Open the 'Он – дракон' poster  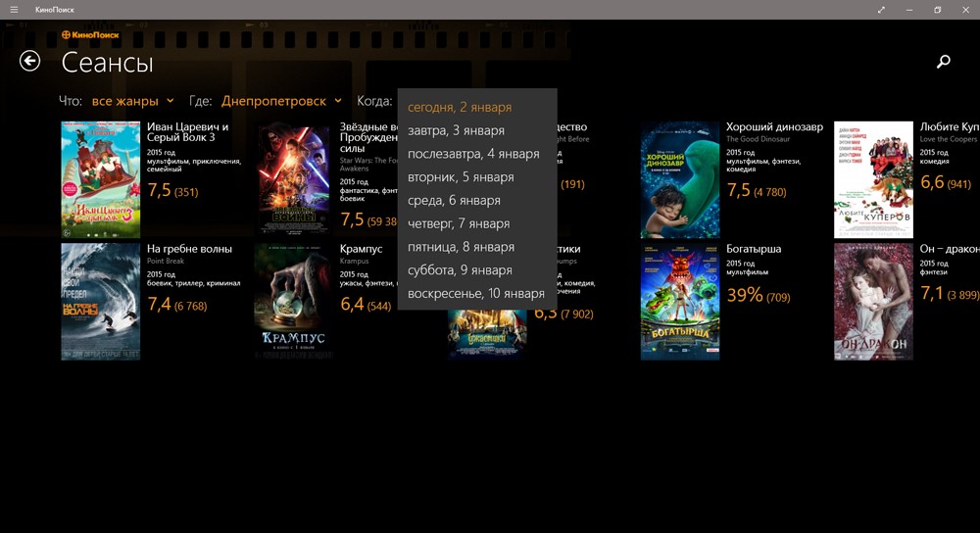[x=873, y=302]
